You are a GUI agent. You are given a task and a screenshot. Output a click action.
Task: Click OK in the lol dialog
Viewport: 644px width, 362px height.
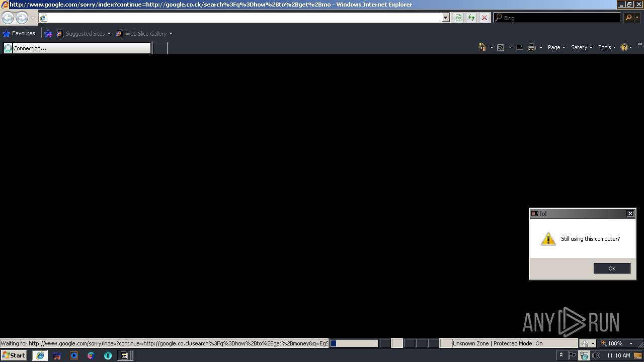coord(612,268)
